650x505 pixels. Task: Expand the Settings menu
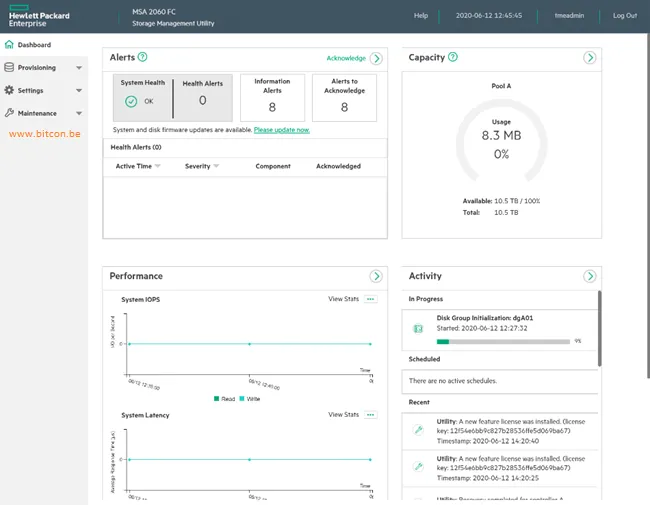point(79,91)
